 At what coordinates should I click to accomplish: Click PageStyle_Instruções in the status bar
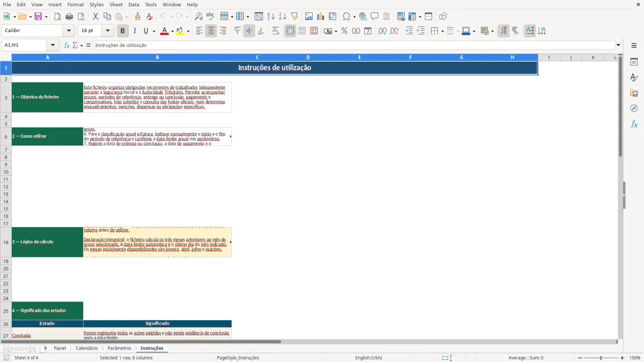[x=238, y=358]
